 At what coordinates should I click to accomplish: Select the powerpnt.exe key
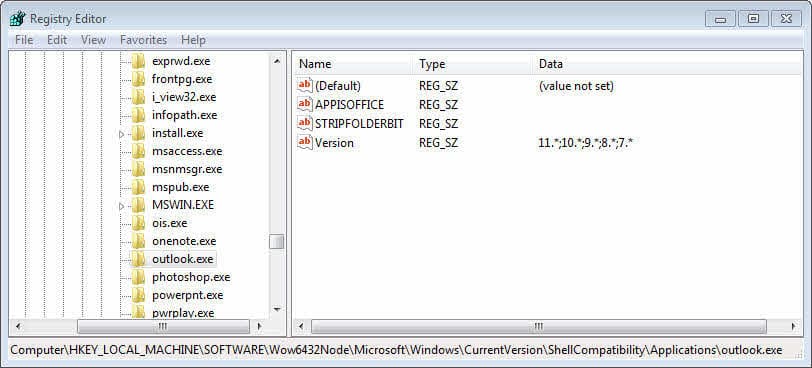[x=187, y=295]
